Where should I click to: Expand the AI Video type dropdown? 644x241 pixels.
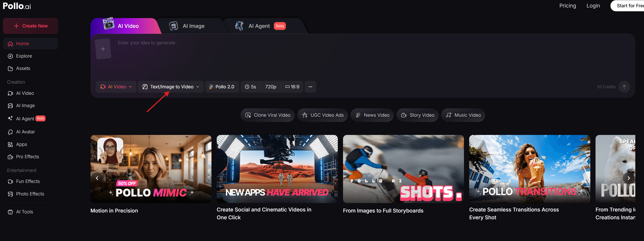coord(116,87)
